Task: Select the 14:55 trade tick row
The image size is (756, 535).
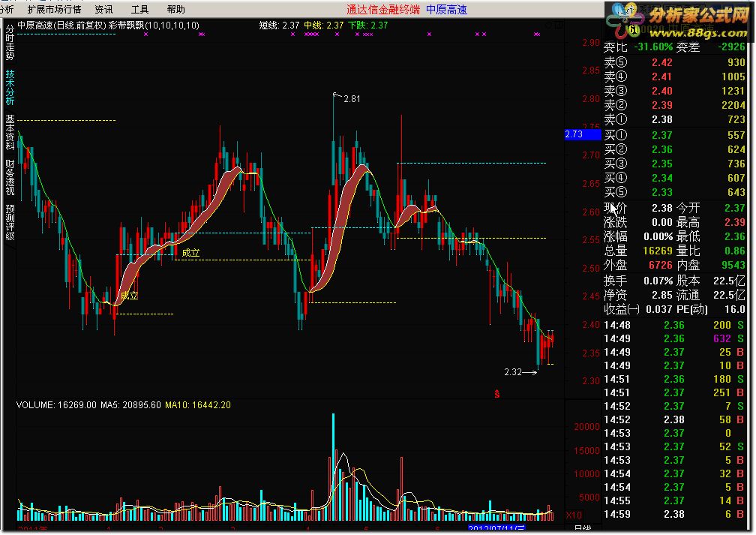Action: click(674, 500)
